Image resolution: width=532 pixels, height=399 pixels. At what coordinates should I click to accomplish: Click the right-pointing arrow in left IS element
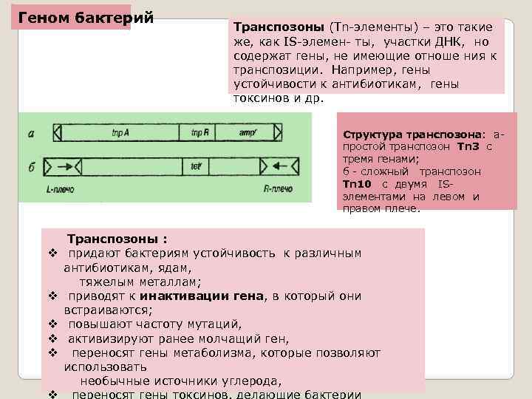pyautogui.click(x=64, y=166)
